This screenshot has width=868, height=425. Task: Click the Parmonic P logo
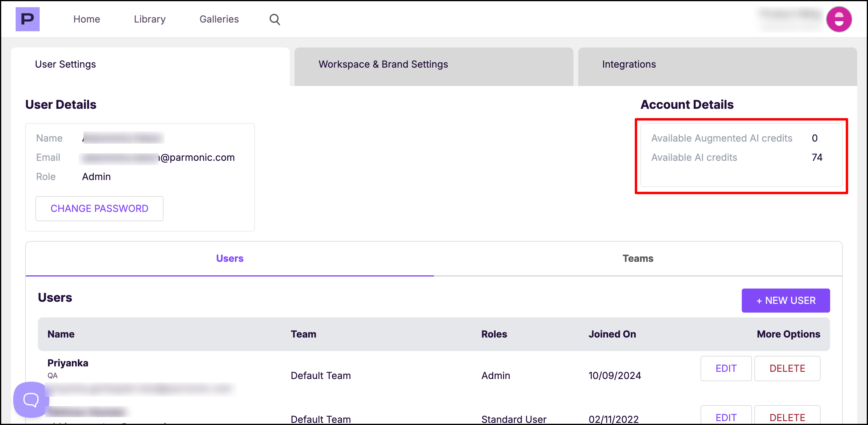[27, 19]
